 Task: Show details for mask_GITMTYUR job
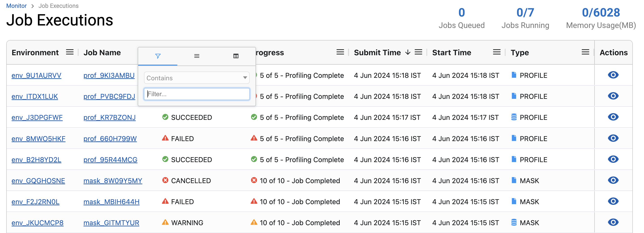613,222
